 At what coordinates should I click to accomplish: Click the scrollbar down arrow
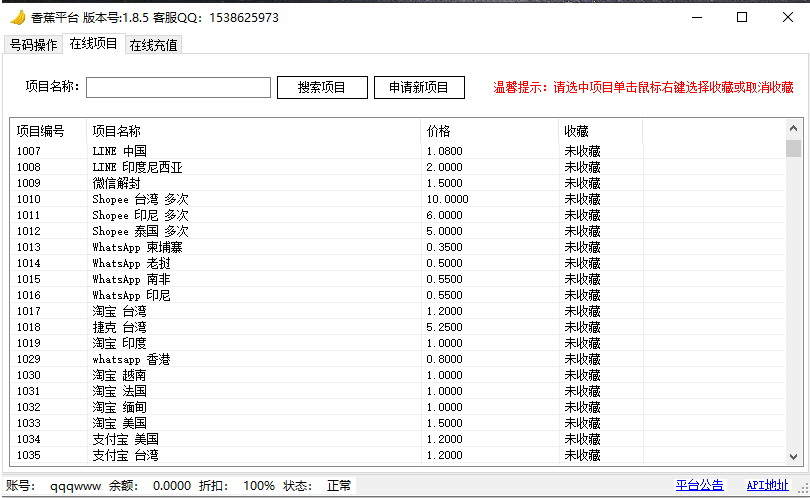click(793, 457)
